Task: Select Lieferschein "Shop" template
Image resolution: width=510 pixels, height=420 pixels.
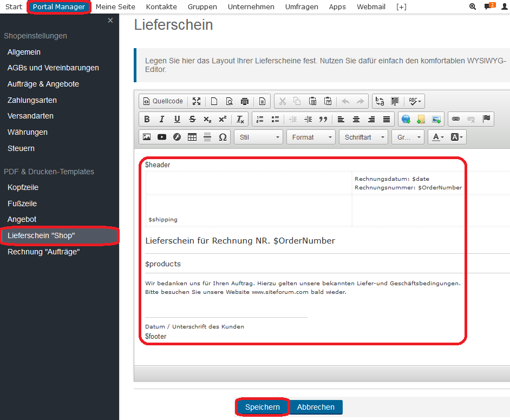Action: coord(60,235)
